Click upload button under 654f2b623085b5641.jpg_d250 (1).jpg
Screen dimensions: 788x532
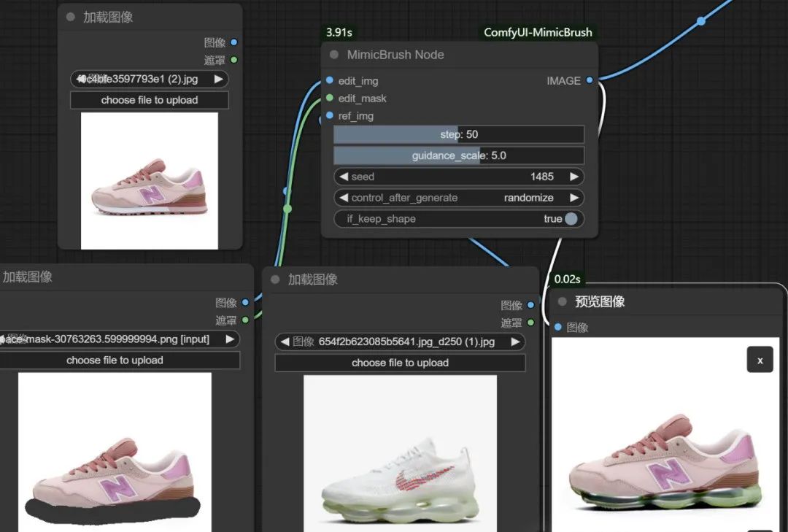tap(400, 363)
